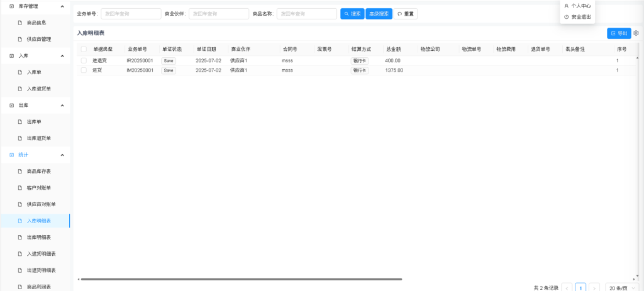Collapse the 统计 menu group
The width and height of the screenshot is (644, 291).
pyautogui.click(x=62, y=155)
